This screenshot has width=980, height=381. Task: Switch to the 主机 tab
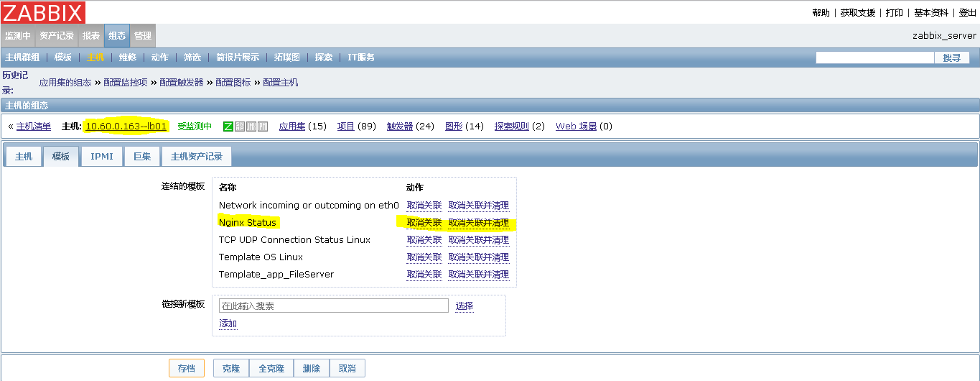click(24, 156)
